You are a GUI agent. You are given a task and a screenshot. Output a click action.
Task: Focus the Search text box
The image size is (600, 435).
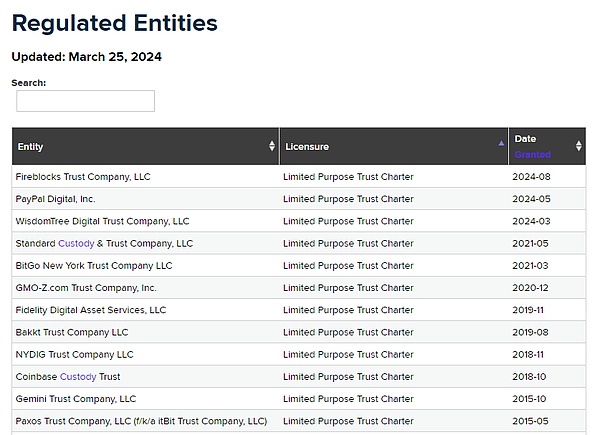click(x=86, y=101)
